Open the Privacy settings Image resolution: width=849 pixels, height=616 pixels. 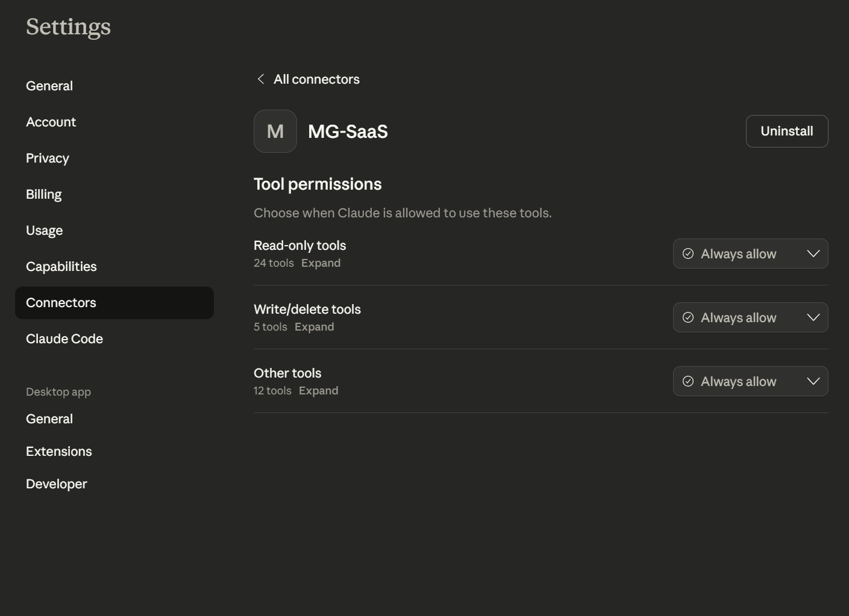(47, 158)
